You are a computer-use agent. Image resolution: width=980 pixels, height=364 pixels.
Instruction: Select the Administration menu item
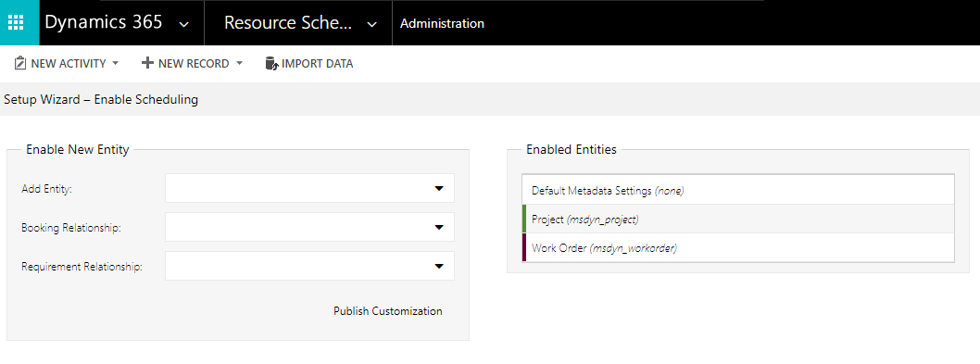point(442,24)
